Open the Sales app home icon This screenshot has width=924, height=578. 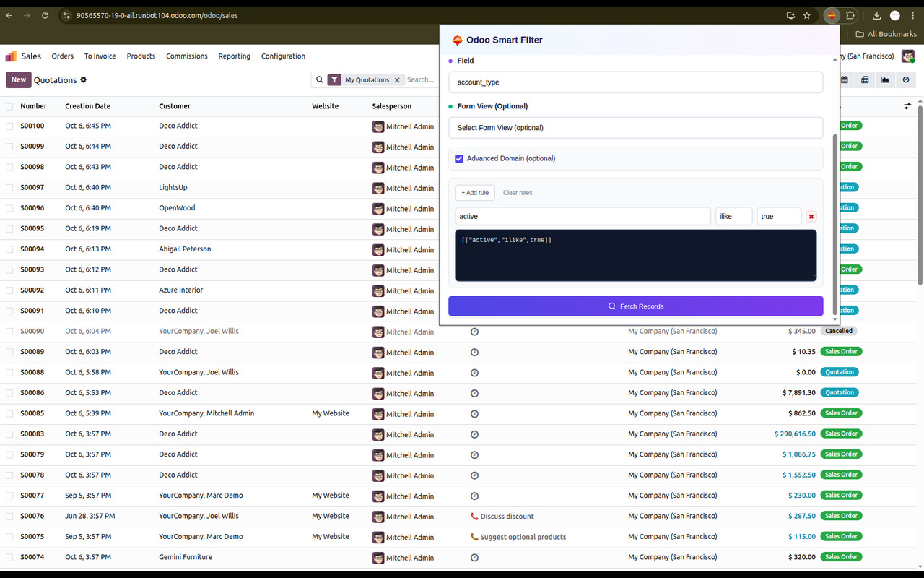(x=11, y=56)
